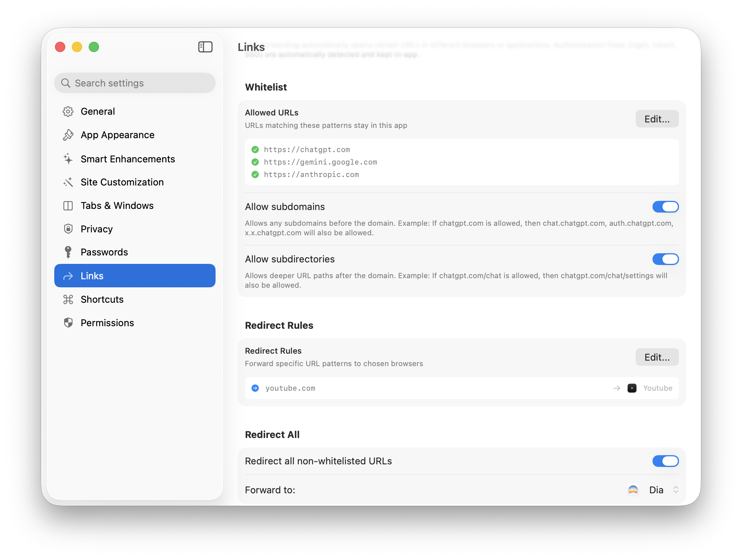Disable the Allow subdomains switch
742x560 pixels.
coord(665,207)
